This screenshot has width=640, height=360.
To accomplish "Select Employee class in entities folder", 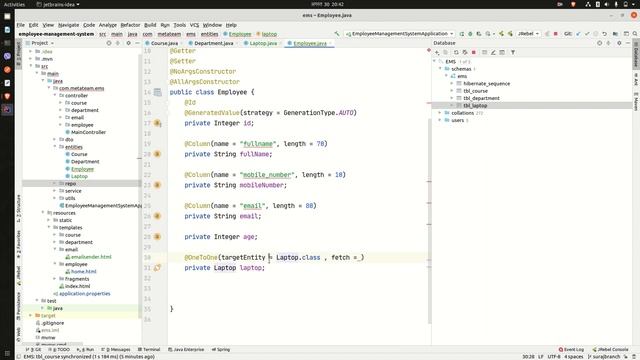I will pyautogui.click(x=82, y=169).
